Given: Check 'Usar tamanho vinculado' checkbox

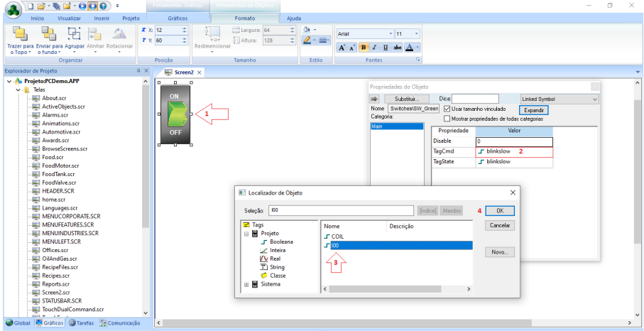Looking at the screenshot, I should pos(447,109).
